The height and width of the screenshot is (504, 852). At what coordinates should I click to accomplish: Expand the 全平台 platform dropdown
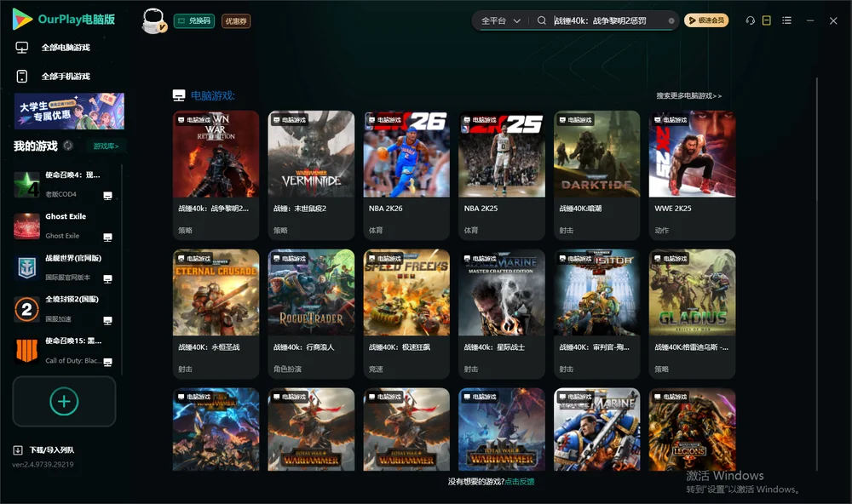point(500,20)
